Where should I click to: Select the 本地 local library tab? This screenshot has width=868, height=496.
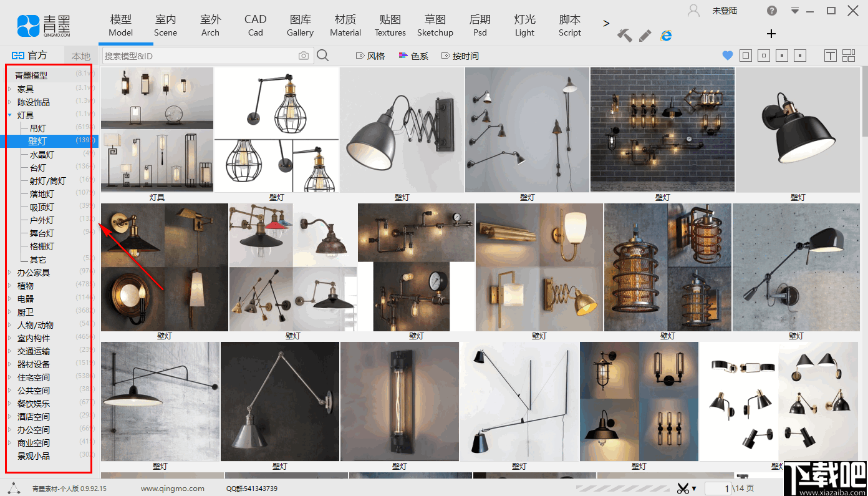coord(81,56)
